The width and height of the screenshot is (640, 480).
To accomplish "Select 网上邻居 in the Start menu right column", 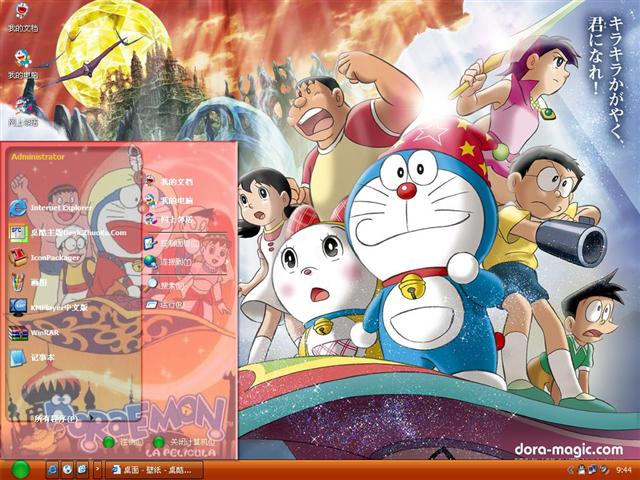I will [x=169, y=220].
